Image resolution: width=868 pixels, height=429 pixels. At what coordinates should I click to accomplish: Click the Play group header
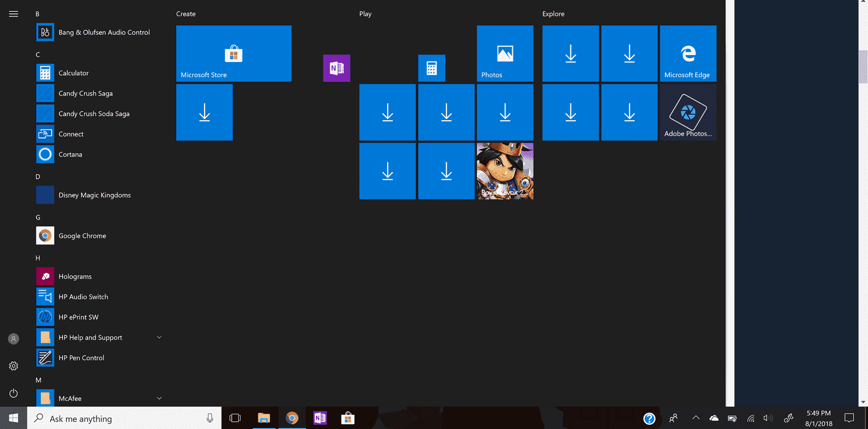[x=365, y=14]
